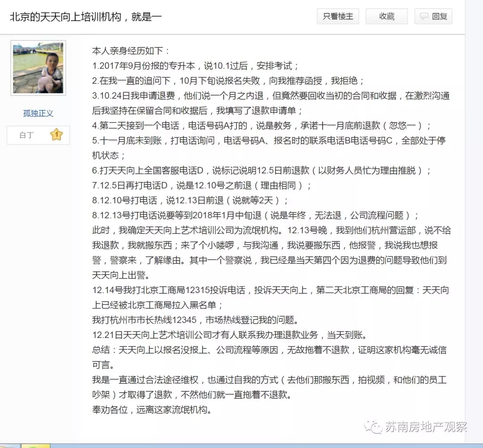Image resolution: width=483 pixels, height=448 pixels.
Task: Click the line starting 5.十一月底未到账
Action: pyautogui.click(x=269, y=141)
